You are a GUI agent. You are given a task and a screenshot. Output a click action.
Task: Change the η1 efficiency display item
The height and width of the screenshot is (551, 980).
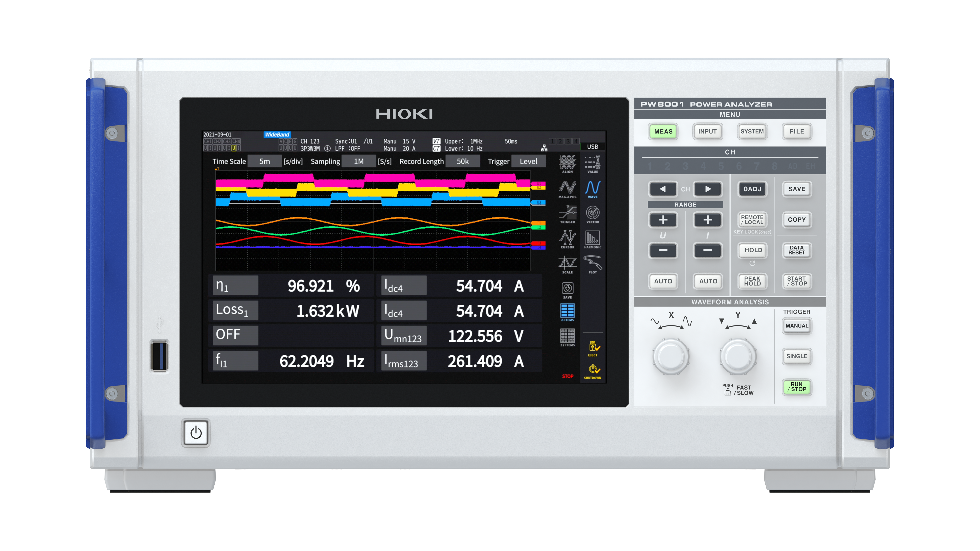tap(235, 286)
